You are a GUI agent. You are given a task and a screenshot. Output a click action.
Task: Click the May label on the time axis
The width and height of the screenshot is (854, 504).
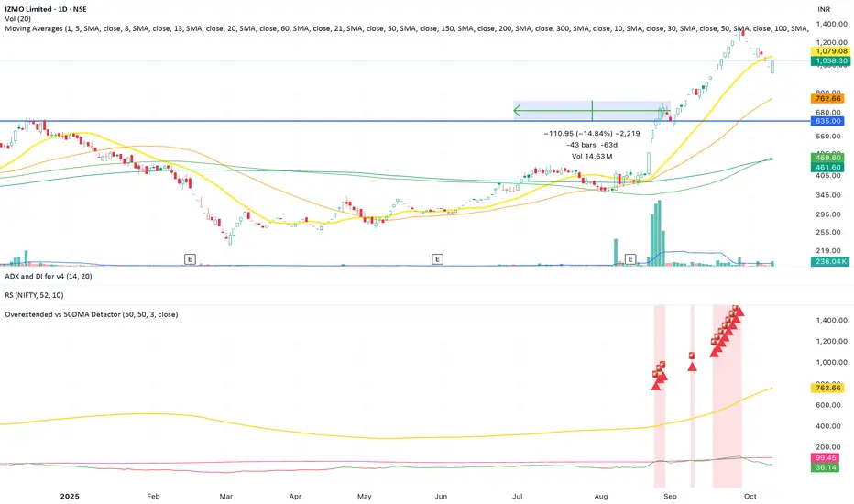click(365, 497)
